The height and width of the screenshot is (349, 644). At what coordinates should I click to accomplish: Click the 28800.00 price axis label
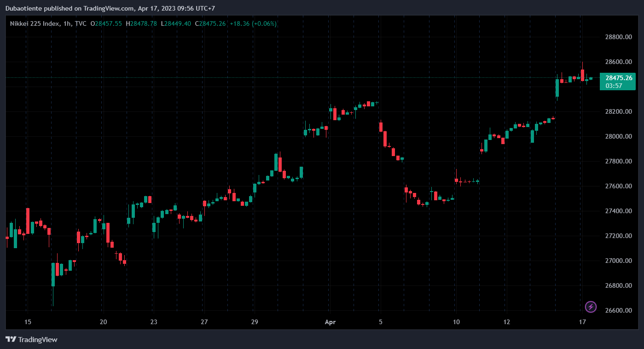618,37
